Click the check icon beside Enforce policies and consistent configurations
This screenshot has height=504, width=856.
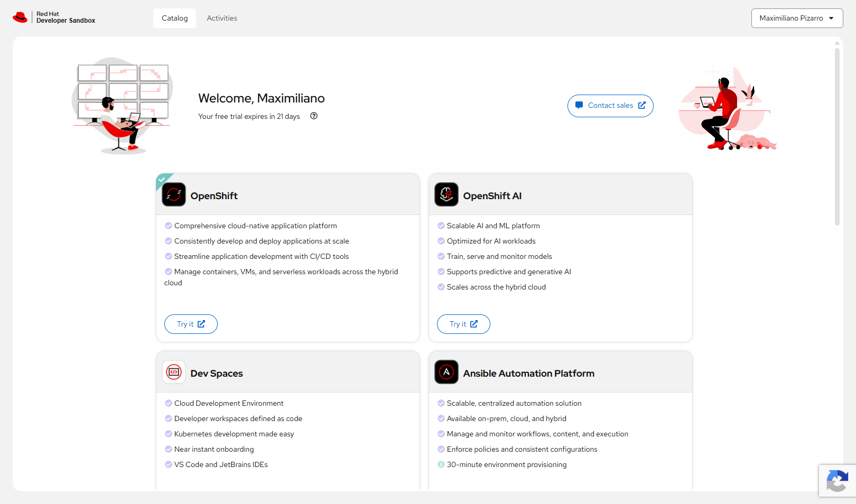click(x=441, y=449)
